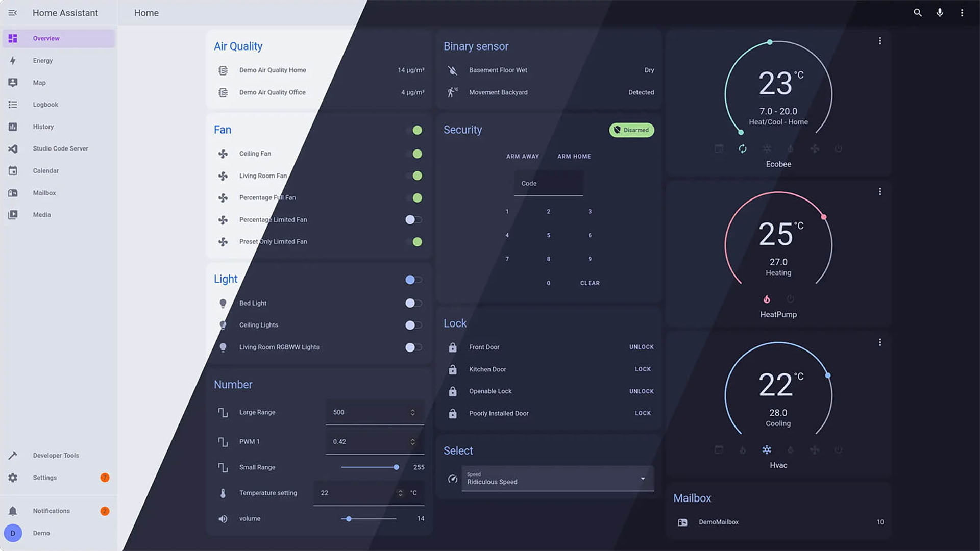980x551 pixels.
Task: Click the Front Door lock icon
Action: [x=452, y=346]
